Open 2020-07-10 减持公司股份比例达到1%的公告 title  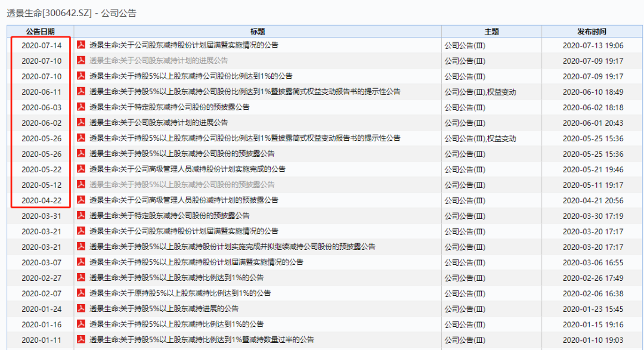coord(191,76)
